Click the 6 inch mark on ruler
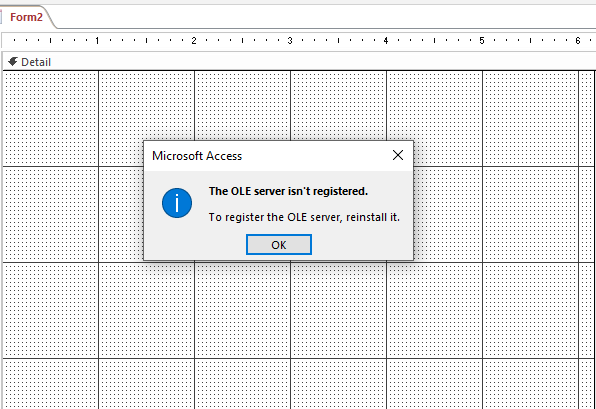 click(x=578, y=40)
